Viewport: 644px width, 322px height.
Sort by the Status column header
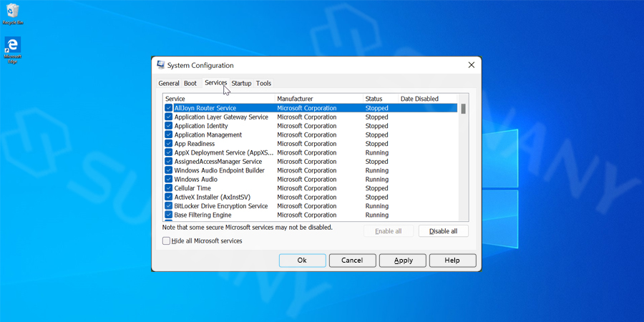(381, 99)
